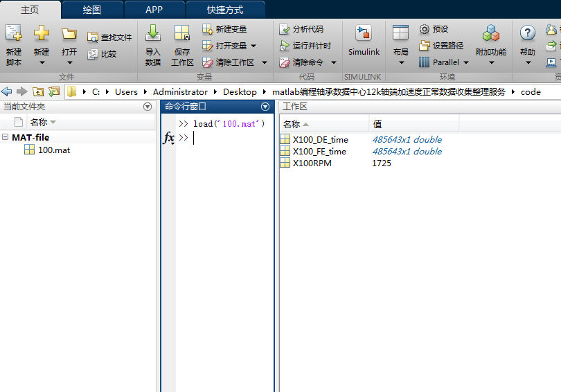
Task: Click the Compare (比较) tool
Action: 103,54
